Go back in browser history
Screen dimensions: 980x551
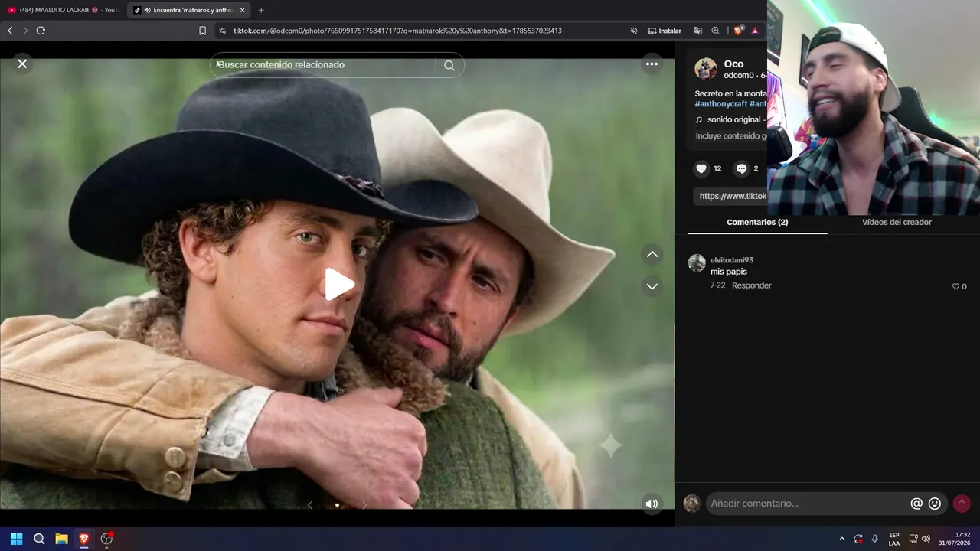pyautogui.click(x=10, y=31)
